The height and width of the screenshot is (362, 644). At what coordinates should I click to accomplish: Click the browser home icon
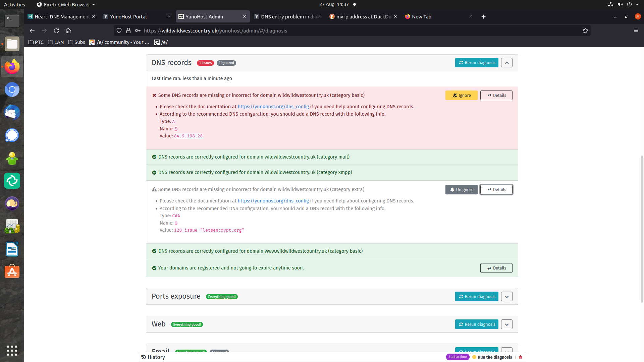point(68,31)
